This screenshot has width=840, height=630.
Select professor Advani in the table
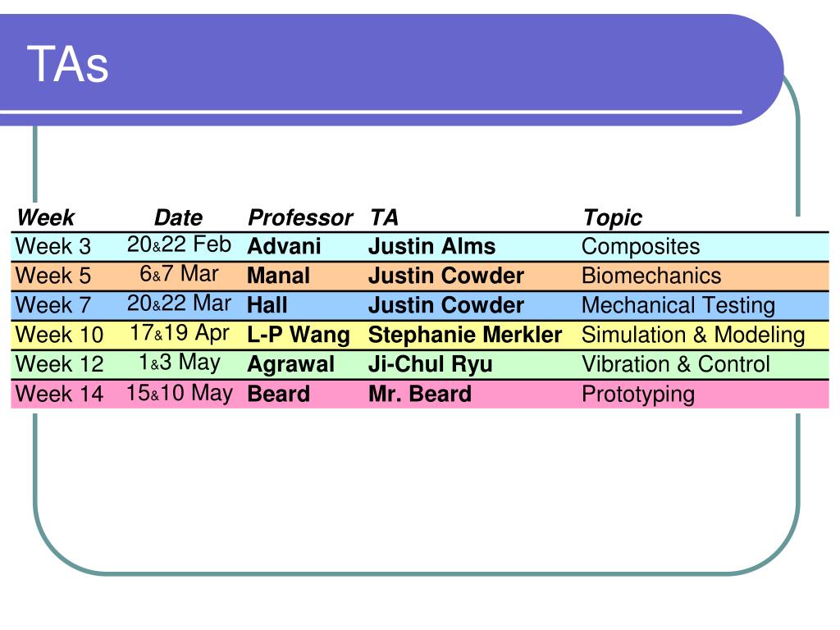284,246
